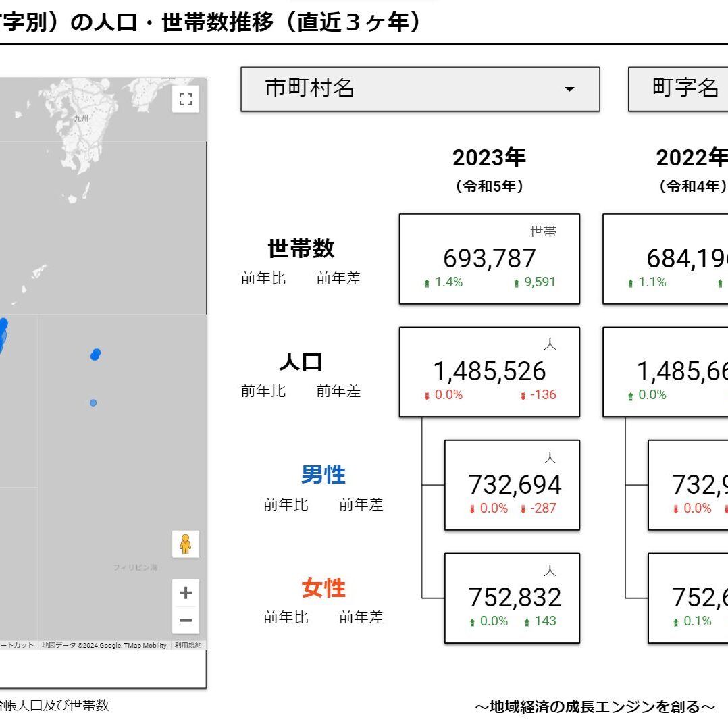Click the largest blue marker cluster on map

2,334
